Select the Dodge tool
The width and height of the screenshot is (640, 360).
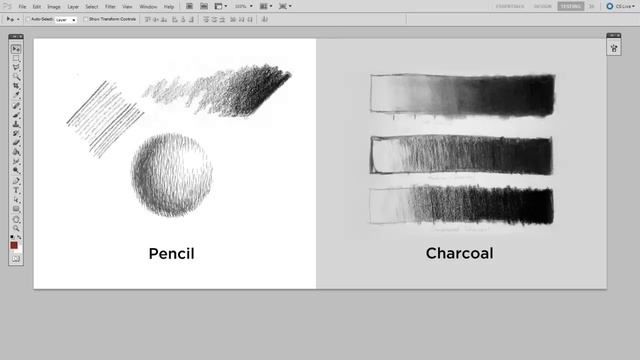16,170
